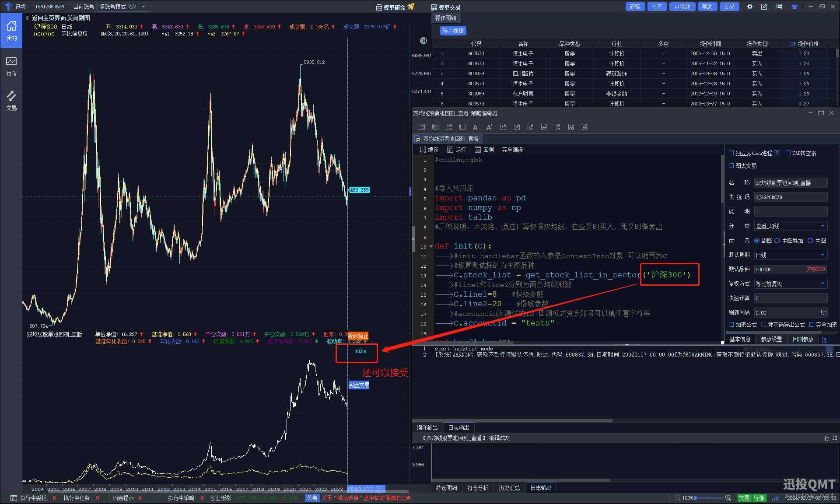Open the 分类 category dropdown
The image size is (840, 504).
click(x=791, y=226)
